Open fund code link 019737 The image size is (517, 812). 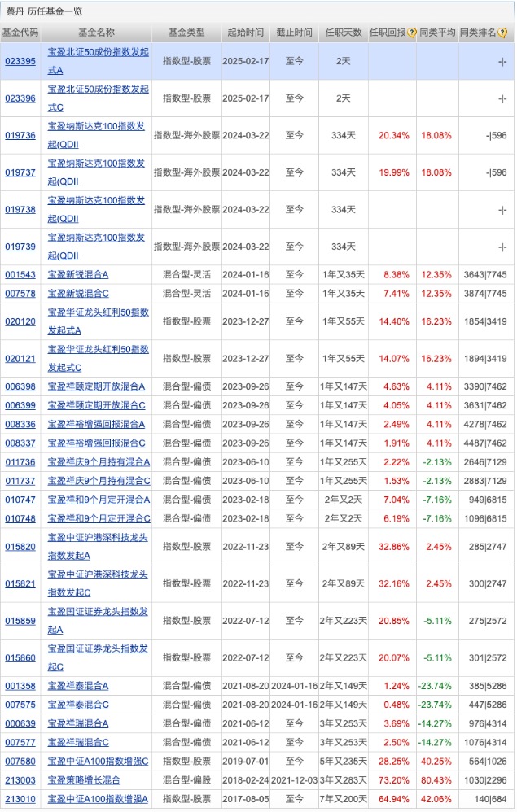pos(20,172)
